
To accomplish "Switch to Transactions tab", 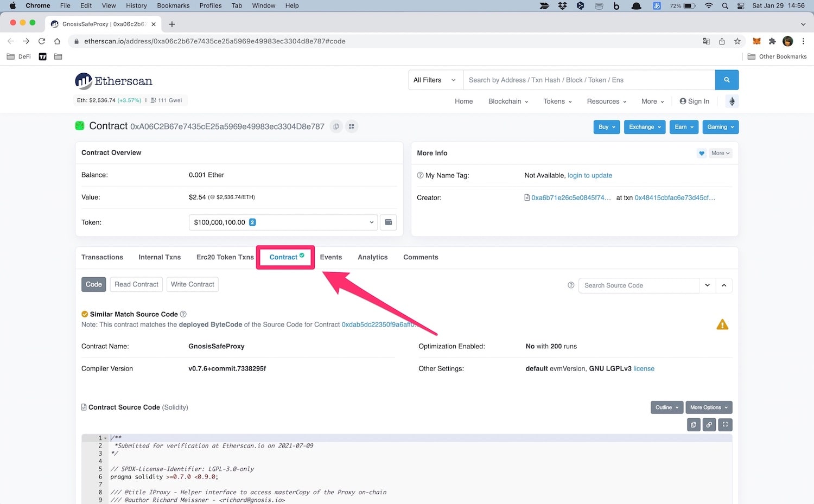I will pyautogui.click(x=102, y=257).
